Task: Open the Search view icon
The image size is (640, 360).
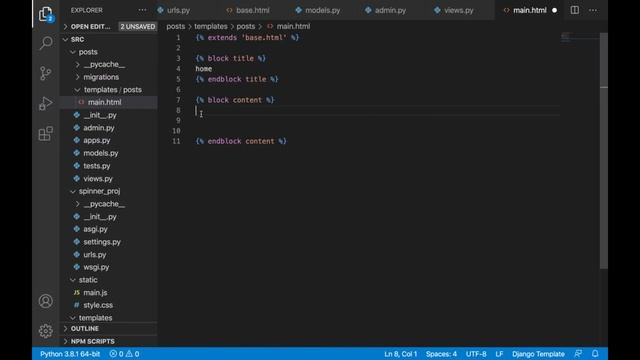Action: (x=46, y=42)
